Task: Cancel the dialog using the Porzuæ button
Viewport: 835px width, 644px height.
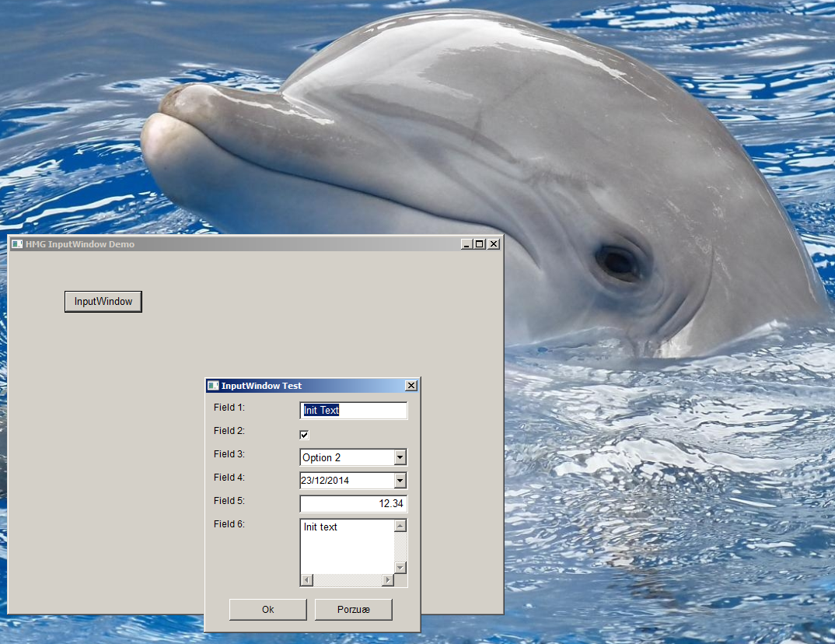Action: pos(353,610)
